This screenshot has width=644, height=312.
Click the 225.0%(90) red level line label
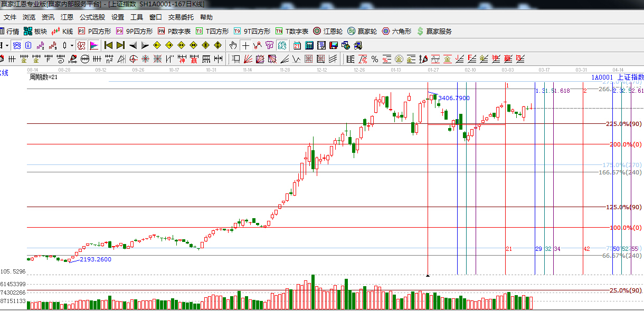point(623,124)
